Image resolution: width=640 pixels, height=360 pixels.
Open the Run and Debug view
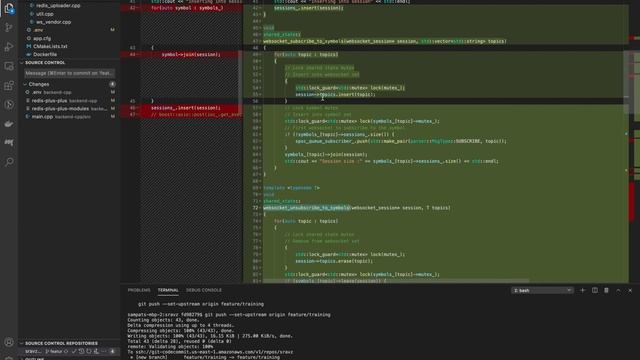point(9,47)
